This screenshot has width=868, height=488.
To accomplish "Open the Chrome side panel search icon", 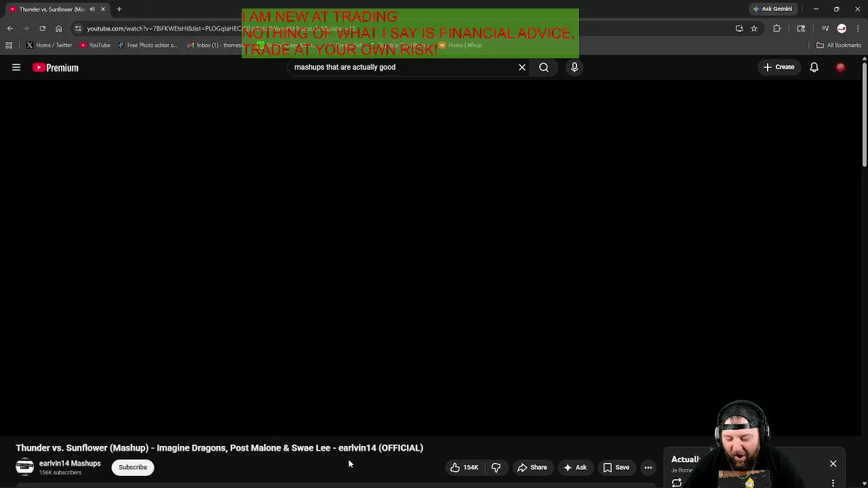I will [801, 28].
